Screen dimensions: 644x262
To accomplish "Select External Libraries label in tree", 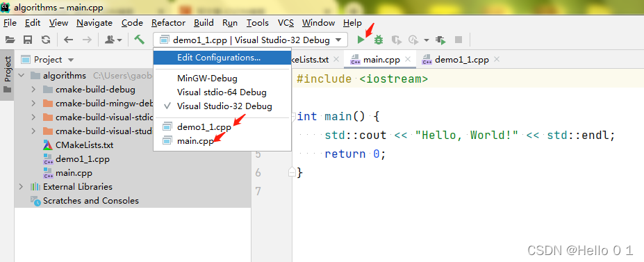I will [78, 187].
